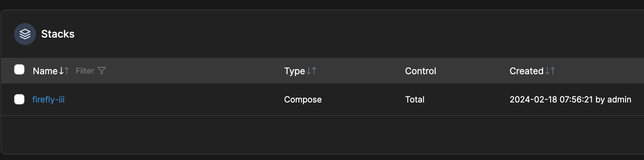The image size is (644, 160).
Task: Click the 2024-02-18 07:56:21 timestamp
Action: (x=551, y=100)
